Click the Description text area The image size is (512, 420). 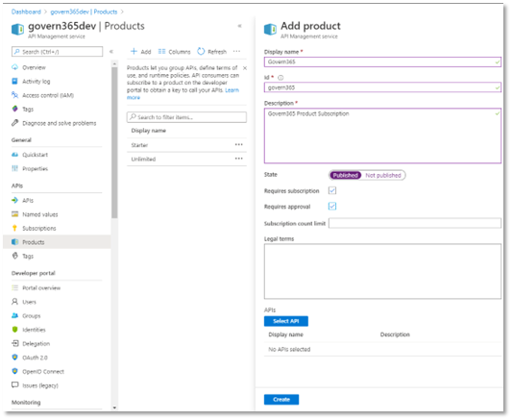[x=382, y=136]
